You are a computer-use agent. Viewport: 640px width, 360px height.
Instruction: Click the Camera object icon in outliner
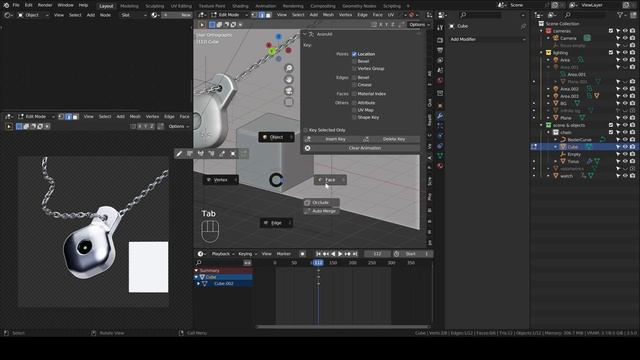[x=556, y=38]
